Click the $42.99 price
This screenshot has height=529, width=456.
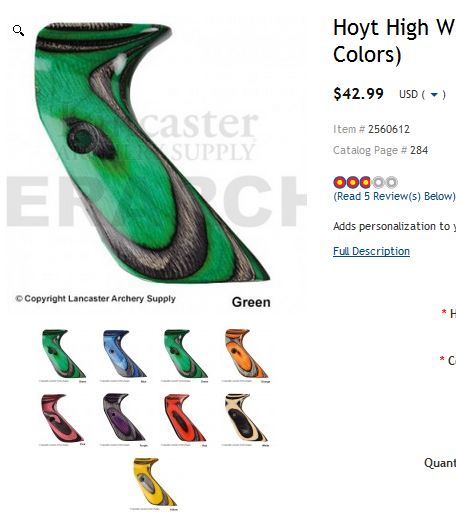tap(358, 93)
